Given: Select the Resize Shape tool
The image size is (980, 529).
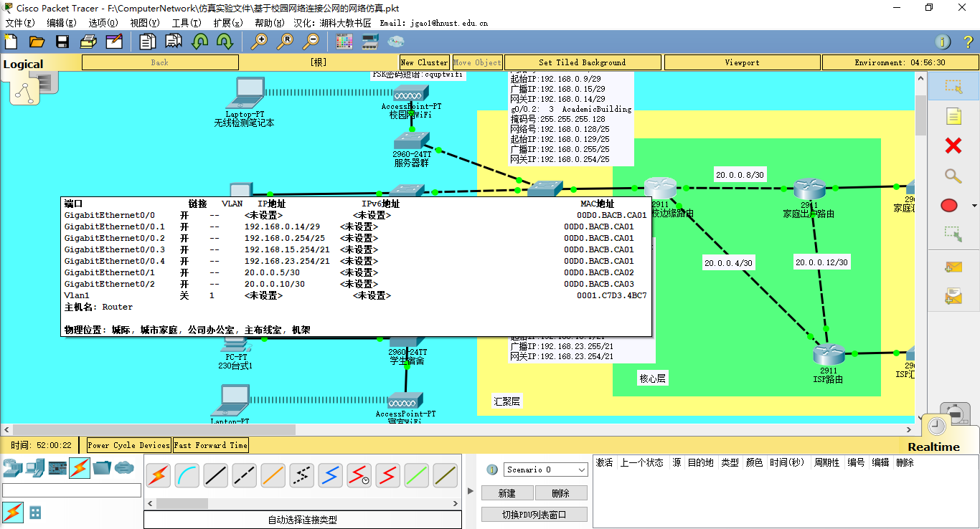Looking at the screenshot, I should pyautogui.click(x=953, y=234).
